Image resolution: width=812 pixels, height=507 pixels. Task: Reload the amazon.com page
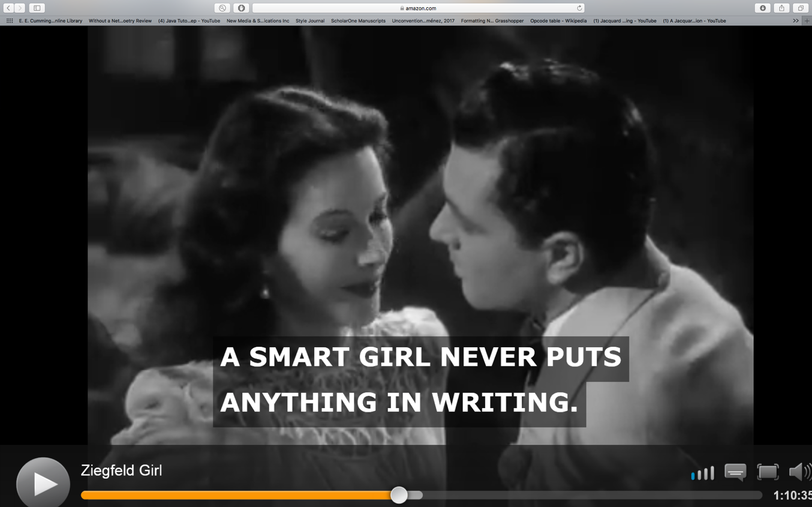pos(579,8)
